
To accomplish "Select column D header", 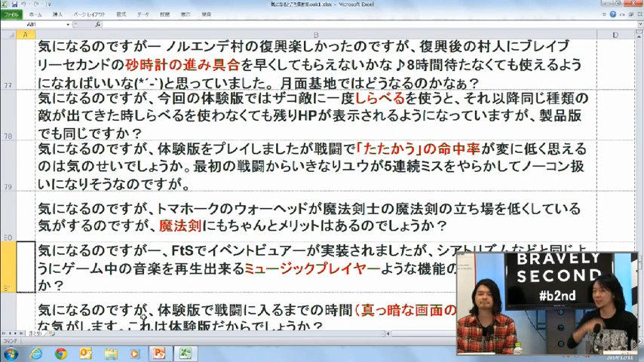I will 615,35.
